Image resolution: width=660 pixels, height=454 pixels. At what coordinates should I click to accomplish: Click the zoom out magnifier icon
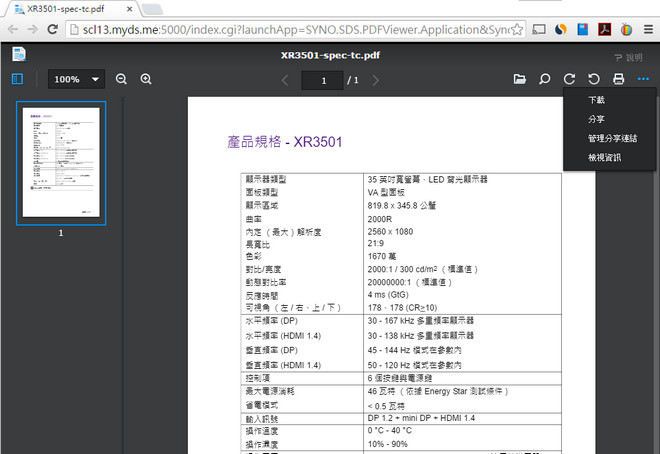click(121, 79)
